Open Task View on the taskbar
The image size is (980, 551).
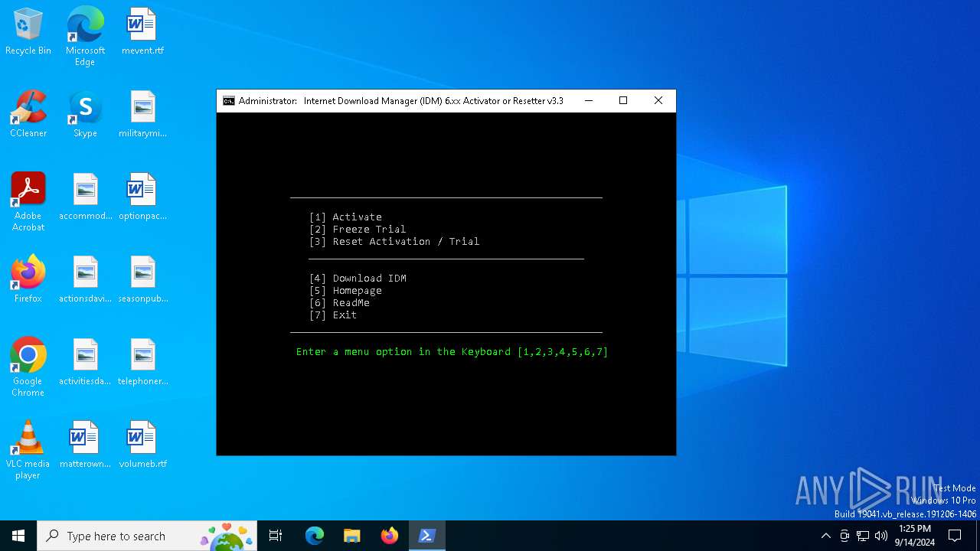pyautogui.click(x=276, y=536)
